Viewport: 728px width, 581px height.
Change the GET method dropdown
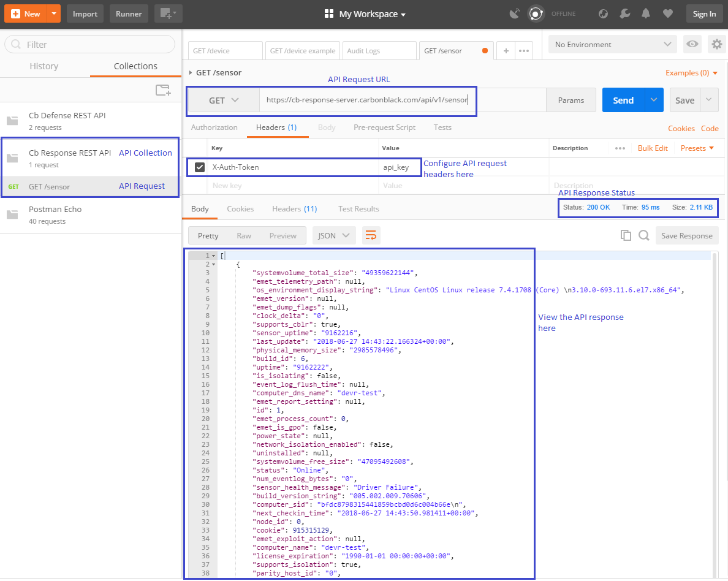pyautogui.click(x=223, y=101)
